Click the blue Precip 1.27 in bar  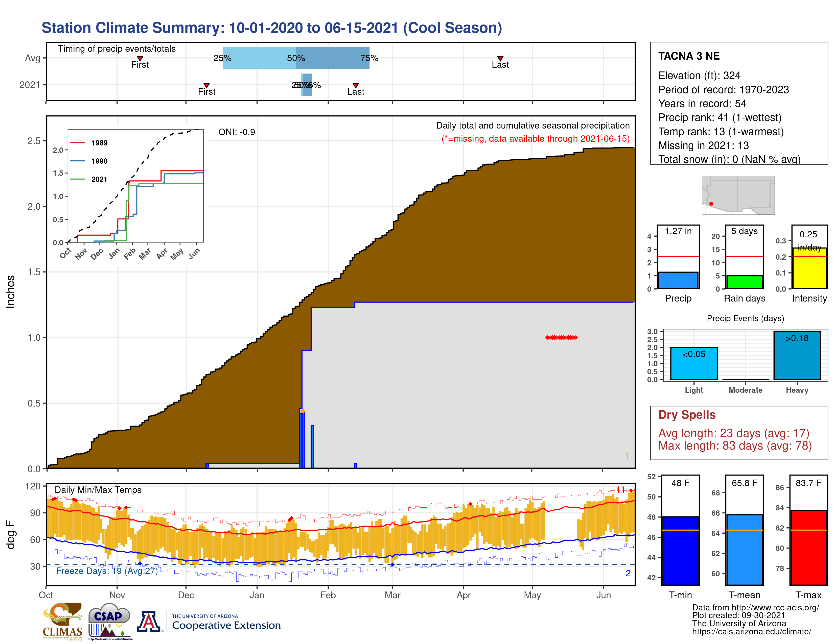[678, 280]
